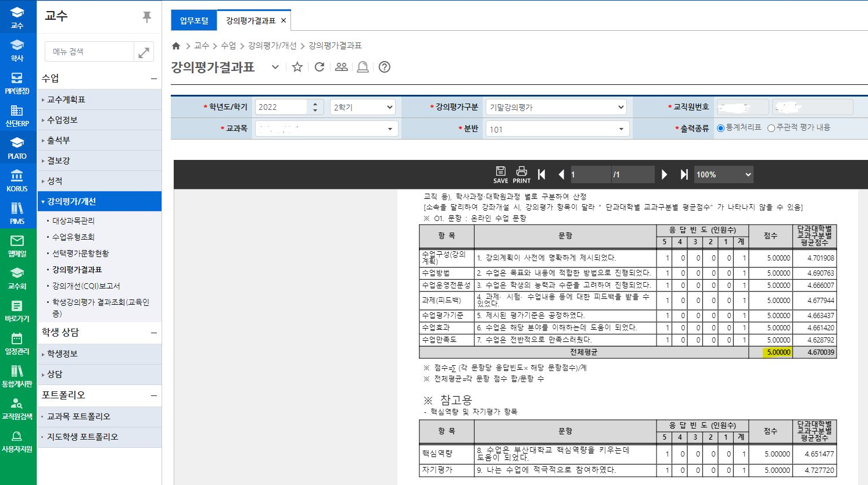Click the 메뉴 검색 search field
This screenshot has height=485, width=868.
(89, 52)
